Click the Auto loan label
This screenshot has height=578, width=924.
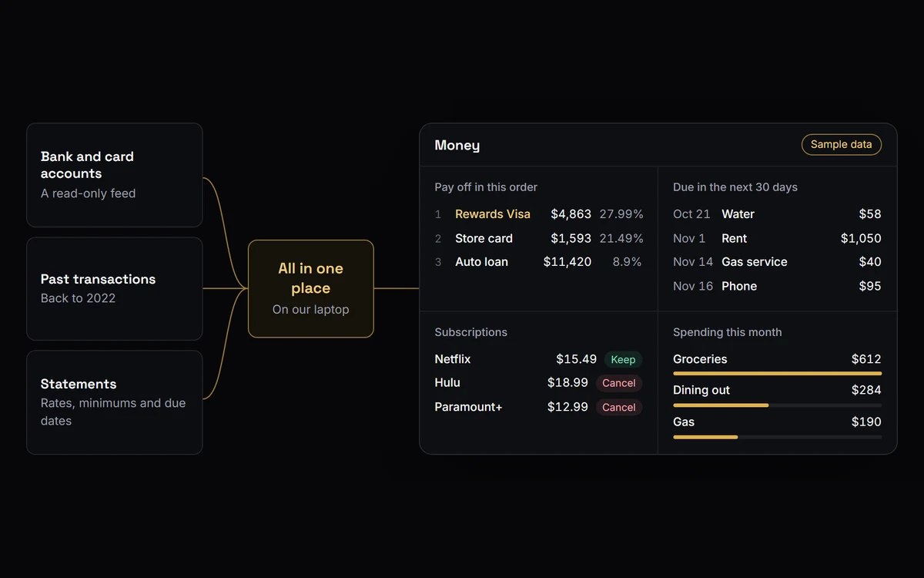pos(481,262)
